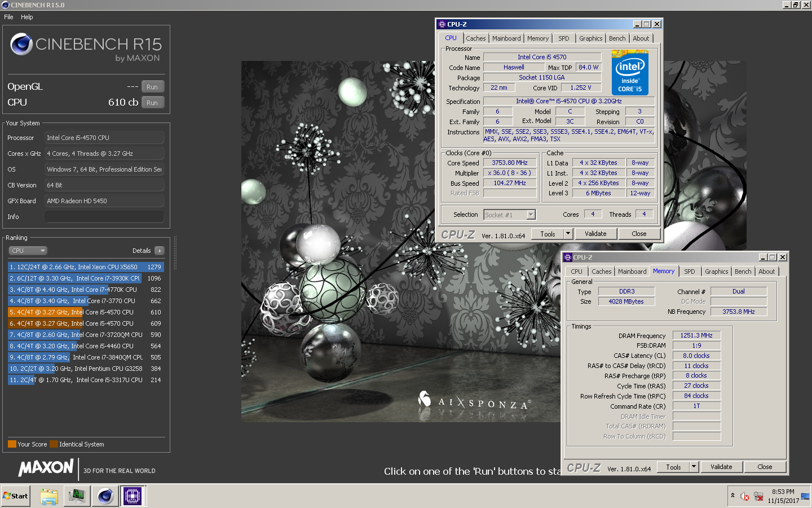Click the Cinebench R15 logo sphere
This screenshot has height=508, width=812.
21,44
